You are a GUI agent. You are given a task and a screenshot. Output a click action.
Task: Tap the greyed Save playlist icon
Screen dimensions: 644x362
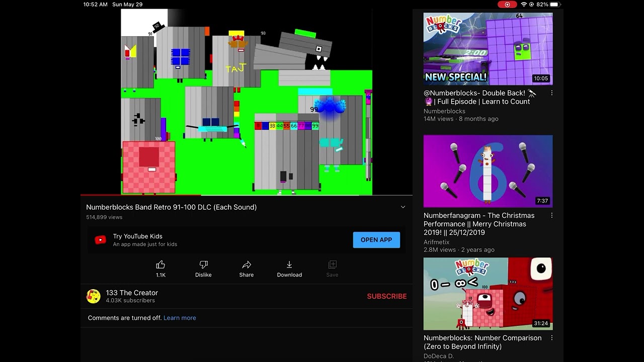(332, 264)
